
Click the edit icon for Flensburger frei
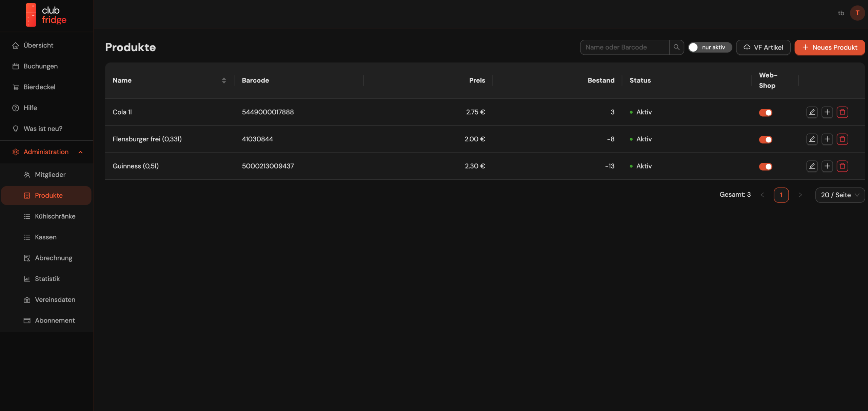[x=812, y=139]
